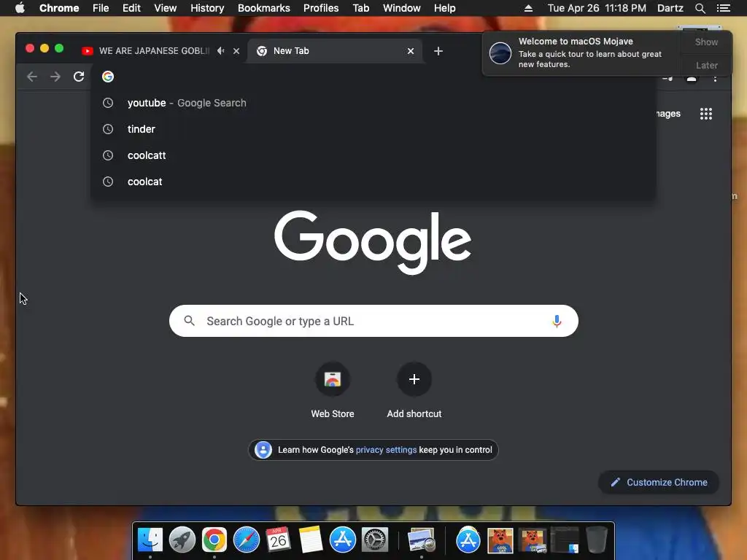
Task: Switch to the WE ARE JAPANESE GOBLIN tab
Action: [x=154, y=51]
